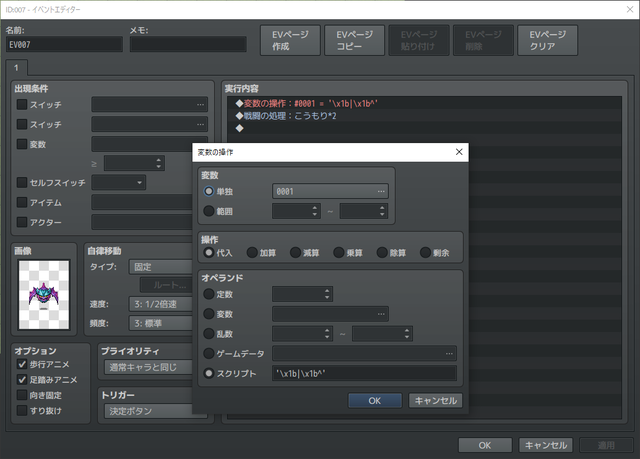Toggle すり抜け checkbox
The height and width of the screenshot is (459, 640).
point(22,410)
